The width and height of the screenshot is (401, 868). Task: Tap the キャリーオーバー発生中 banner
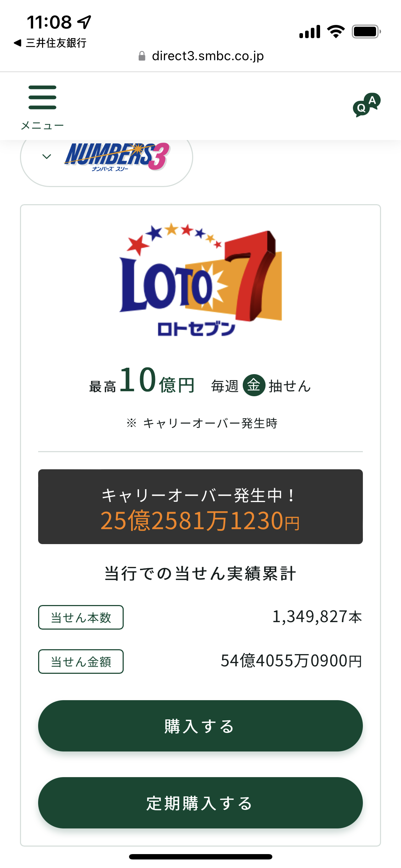(x=200, y=507)
